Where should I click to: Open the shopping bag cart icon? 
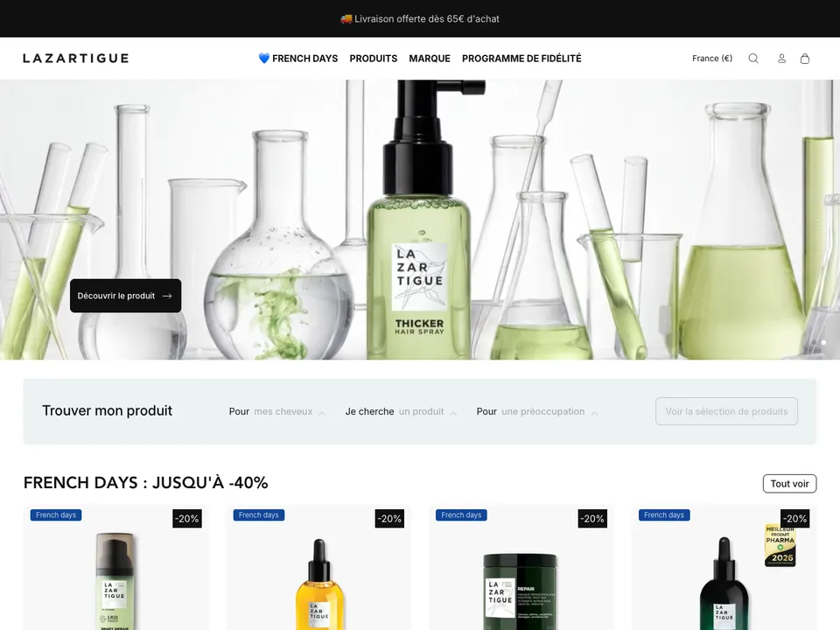pyautogui.click(x=805, y=59)
